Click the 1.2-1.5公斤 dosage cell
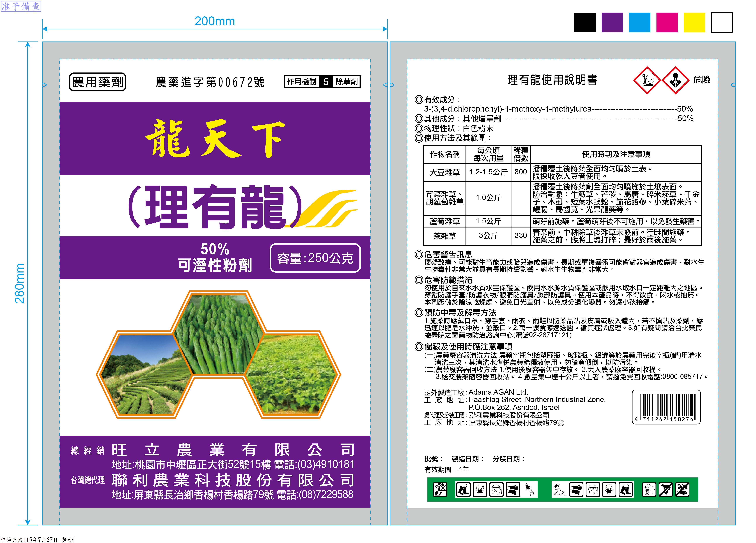 point(488,172)
